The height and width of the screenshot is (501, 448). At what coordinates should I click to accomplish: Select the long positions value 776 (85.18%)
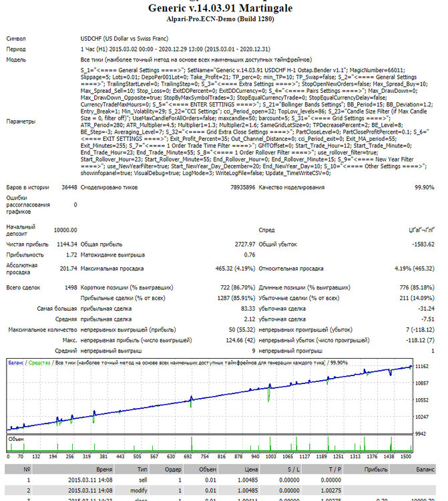tap(417, 287)
